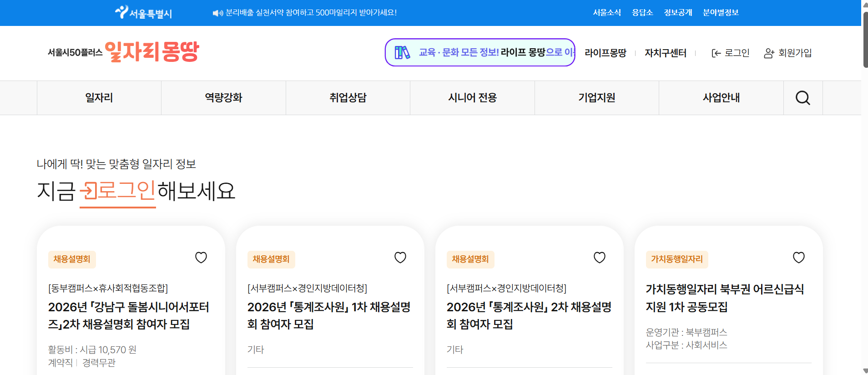
Task: Click the books icon in banner
Action: (402, 52)
